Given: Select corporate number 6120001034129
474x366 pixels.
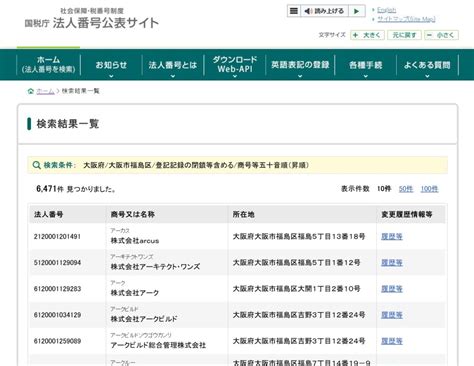Looking at the screenshot, I should (57, 315).
